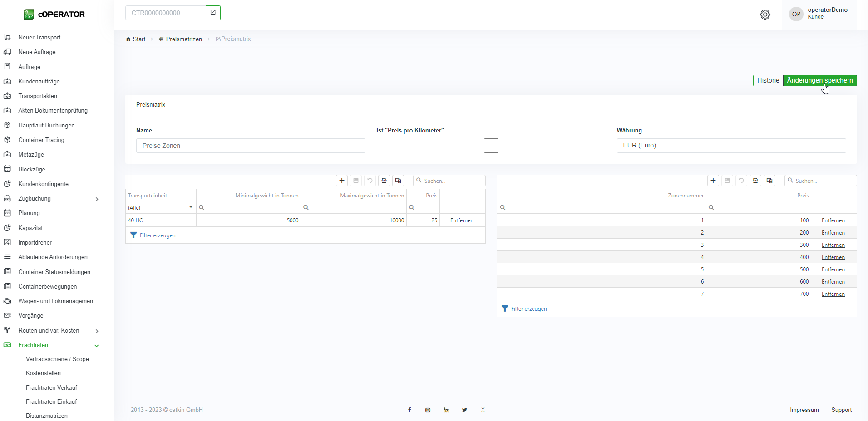Viewport: 868px width, 421px height.
Task: Remove zone 4 with its Entfernen link
Action: pyautogui.click(x=833, y=257)
